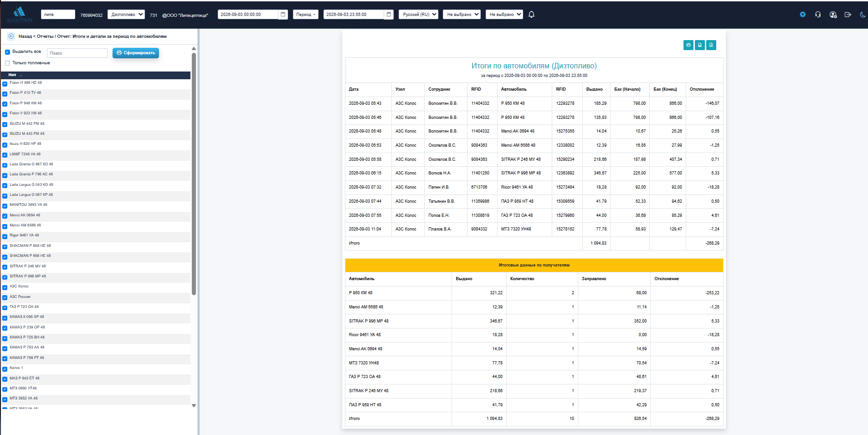Print the report with printer icon
The height and width of the screenshot is (435, 868).
(x=688, y=45)
